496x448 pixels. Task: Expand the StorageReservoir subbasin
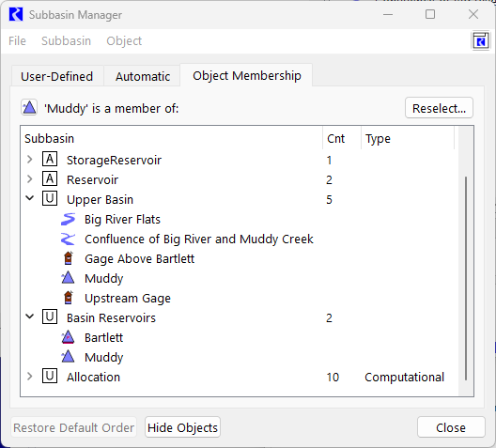point(30,160)
